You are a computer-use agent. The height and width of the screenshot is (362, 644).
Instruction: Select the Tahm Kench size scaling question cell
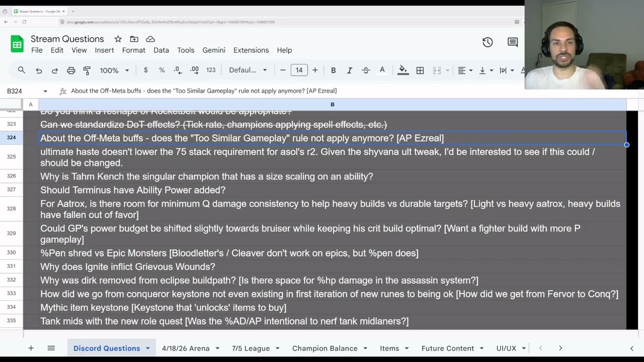click(x=332, y=176)
